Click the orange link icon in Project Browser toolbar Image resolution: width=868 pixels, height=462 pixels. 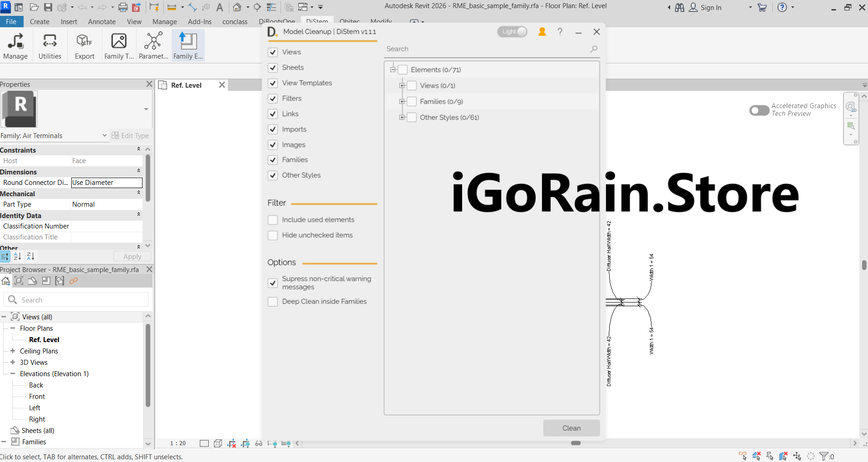point(74,281)
